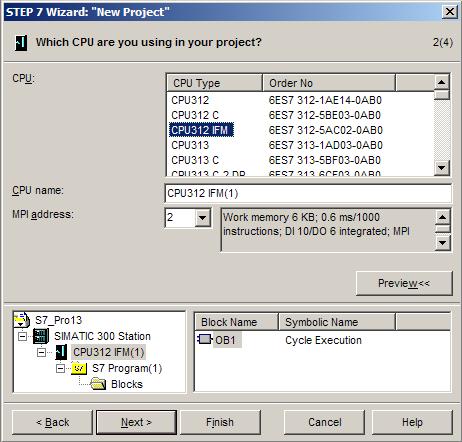Click the CPU list scroll up arrow

(x=442, y=82)
